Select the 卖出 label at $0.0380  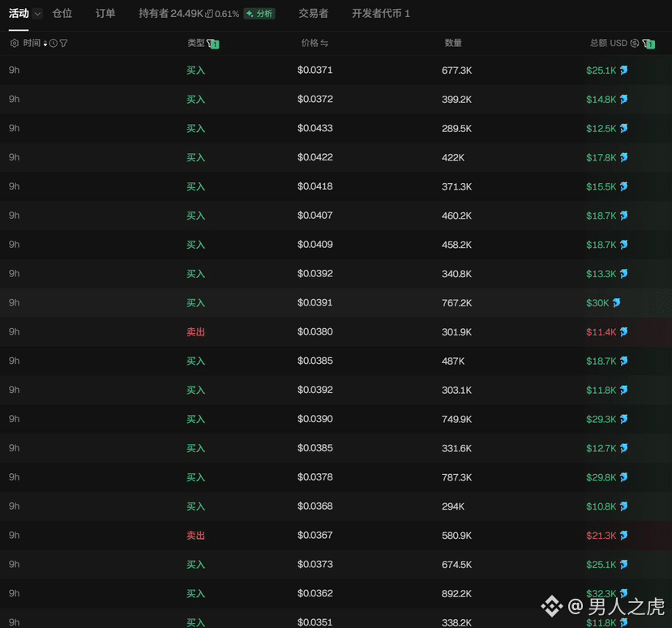point(196,332)
